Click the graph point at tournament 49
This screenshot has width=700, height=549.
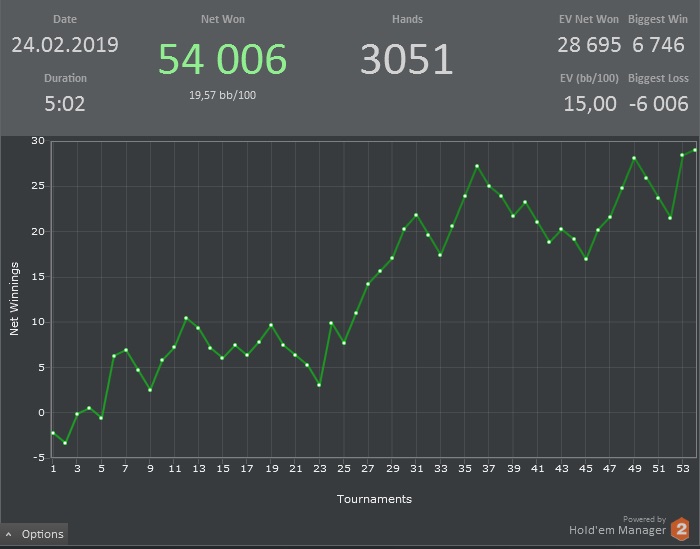click(634, 158)
